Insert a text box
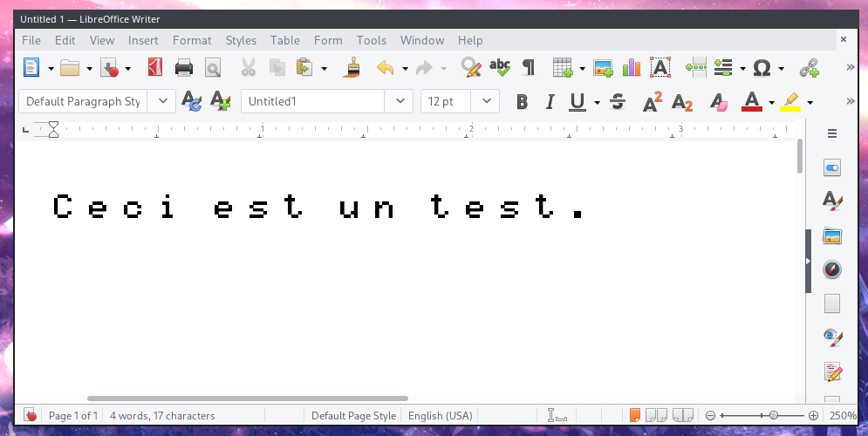Screen dimensions: 868x436 click(x=660, y=67)
